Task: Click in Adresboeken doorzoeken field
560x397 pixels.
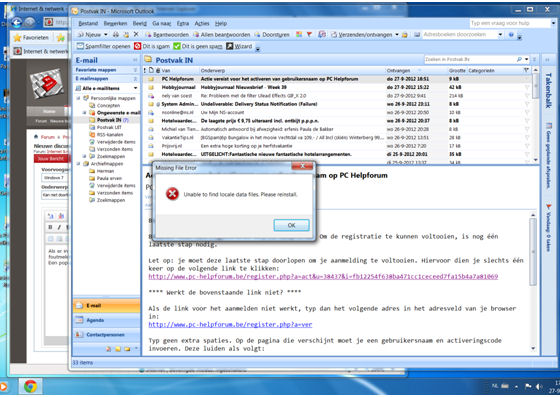Action: pos(459,35)
